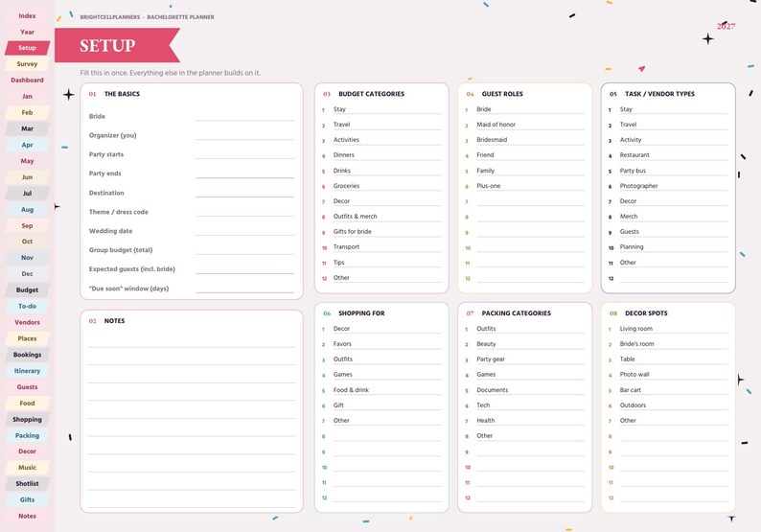The width and height of the screenshot is (761, 532).
Task: Click the 'Groceries' budget category entry
Action: pos(346,186)
